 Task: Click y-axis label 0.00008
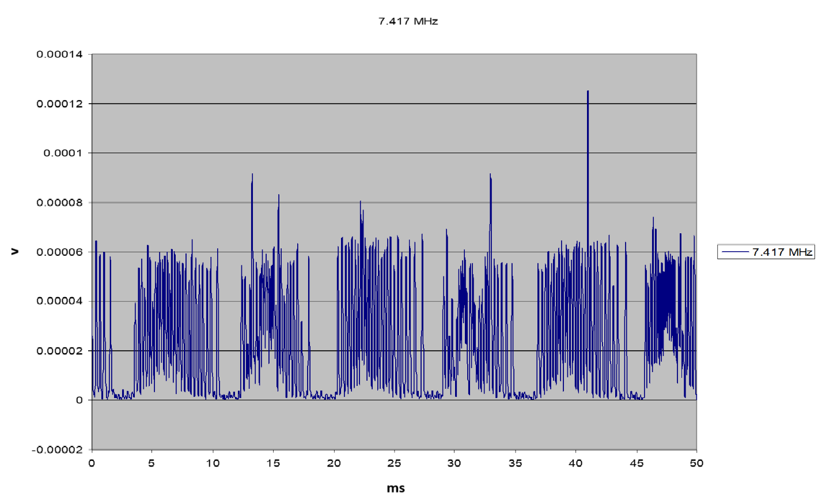pos(59,203)
